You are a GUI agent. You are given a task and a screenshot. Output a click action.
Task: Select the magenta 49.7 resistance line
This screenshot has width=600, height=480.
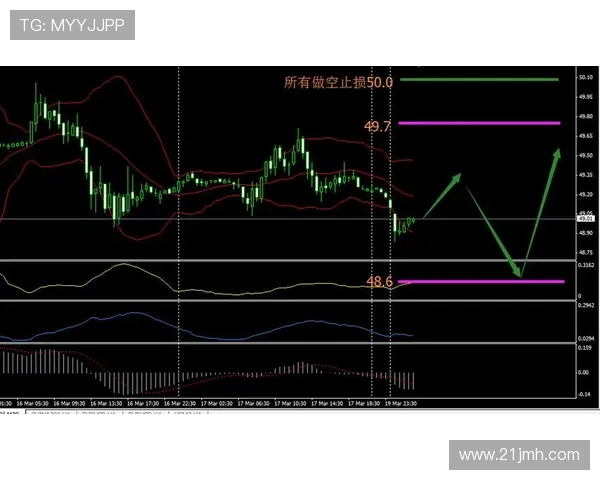point(478,123)
